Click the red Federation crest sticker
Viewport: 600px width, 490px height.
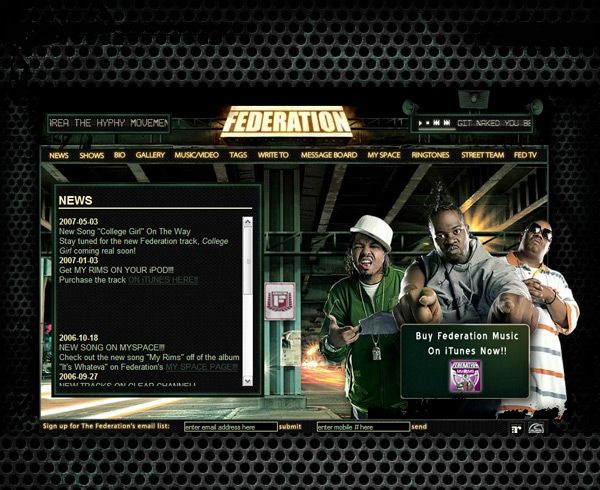(x=279, y=300)
